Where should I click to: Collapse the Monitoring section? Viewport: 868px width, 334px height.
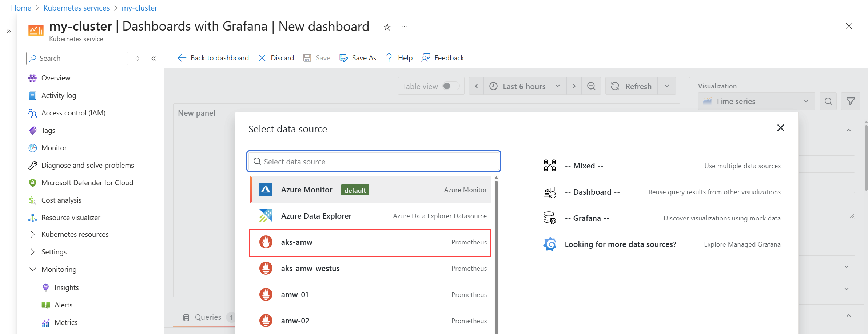[33, 269]
